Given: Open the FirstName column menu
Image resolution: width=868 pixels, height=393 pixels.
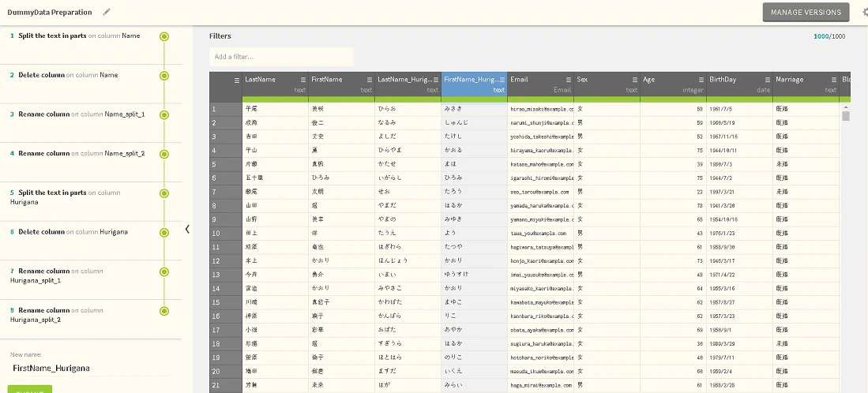Looking at the screenshot, I should click(x=369, y=80).
